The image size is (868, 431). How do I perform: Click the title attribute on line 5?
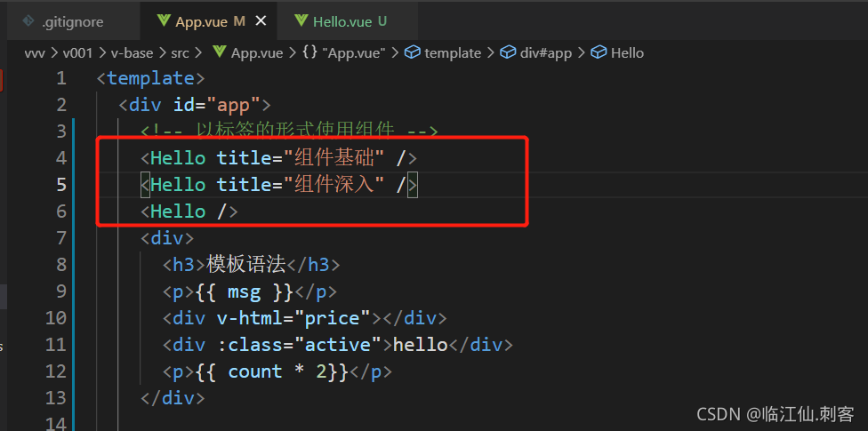coord(244,184)
